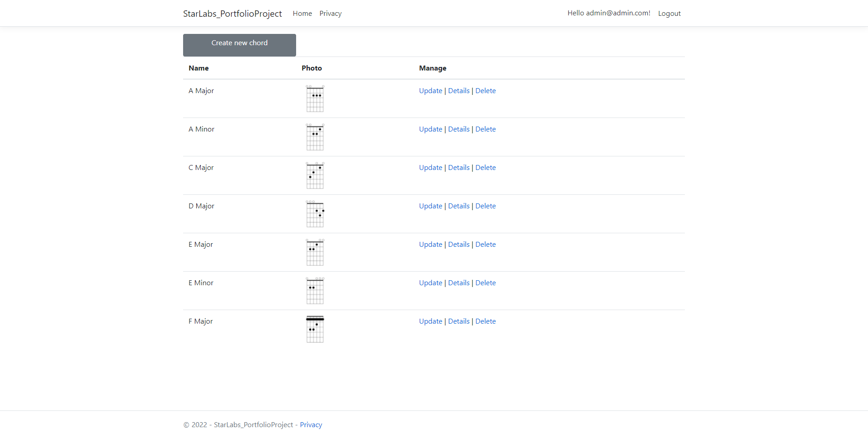Open the Privacy page from the navbar
This screenshot has height=438, width=868.
click(330, 13)
